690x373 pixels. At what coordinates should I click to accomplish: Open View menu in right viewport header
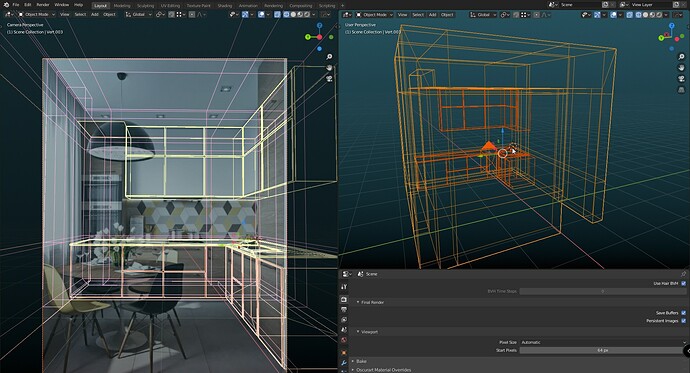tap(402, 15)
